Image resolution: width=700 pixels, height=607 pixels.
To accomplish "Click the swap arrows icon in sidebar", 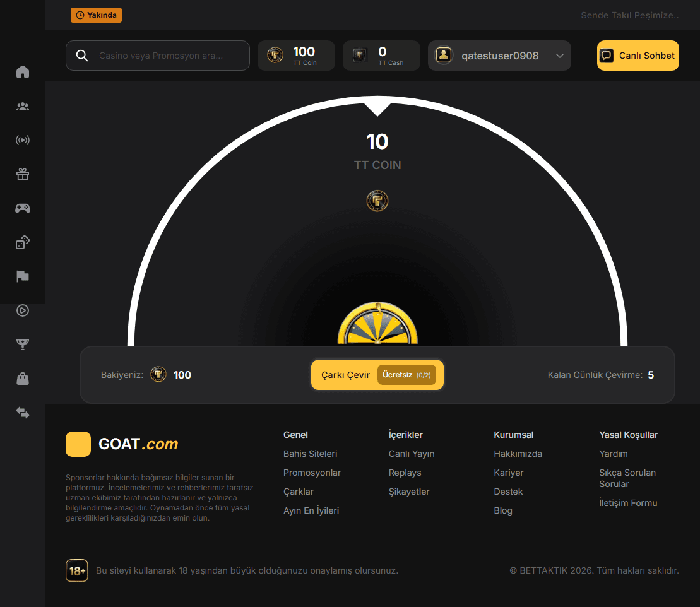I will (x=23, y=413).
